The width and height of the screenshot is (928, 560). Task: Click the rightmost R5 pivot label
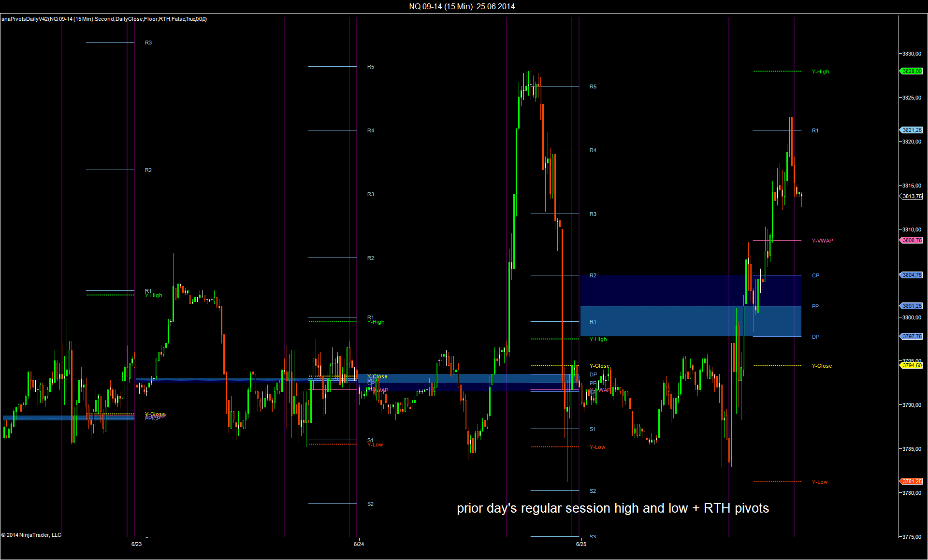point(593,86)
